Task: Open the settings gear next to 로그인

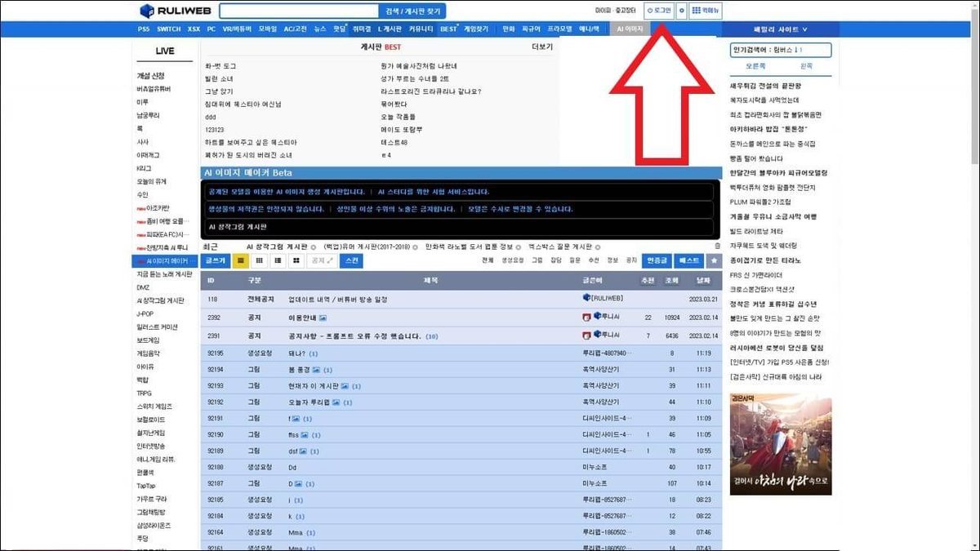Action: (681, 11)
